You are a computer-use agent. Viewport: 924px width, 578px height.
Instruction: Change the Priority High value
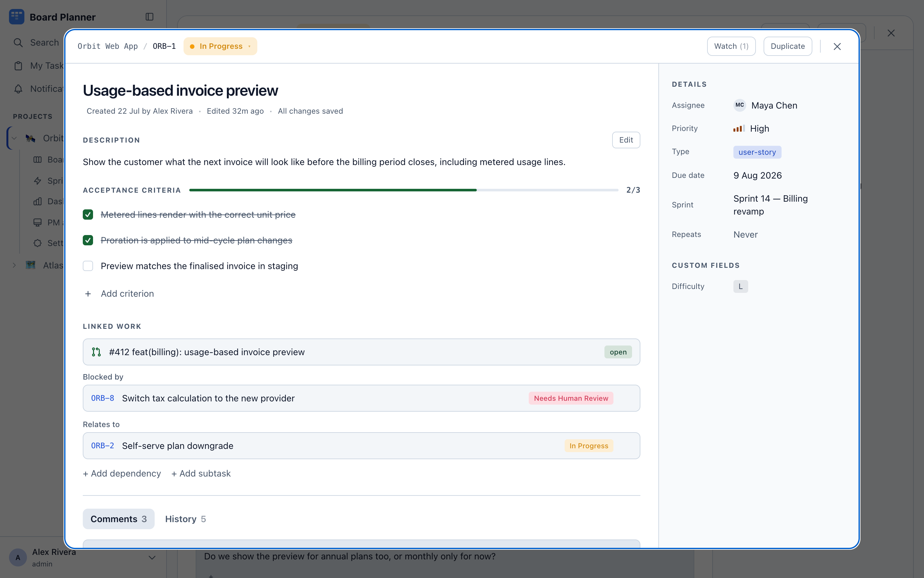click(x=751, y=128)
